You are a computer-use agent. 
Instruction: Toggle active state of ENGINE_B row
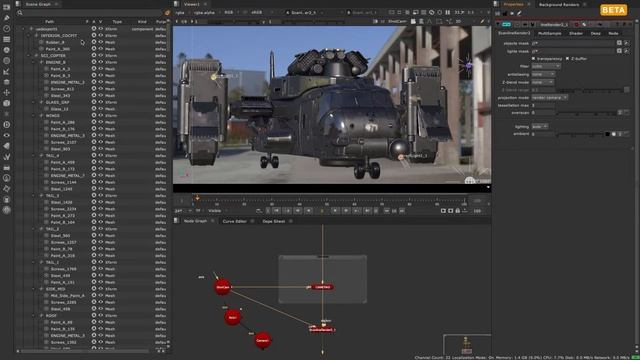pyautogui.click(x=94, y=62)
